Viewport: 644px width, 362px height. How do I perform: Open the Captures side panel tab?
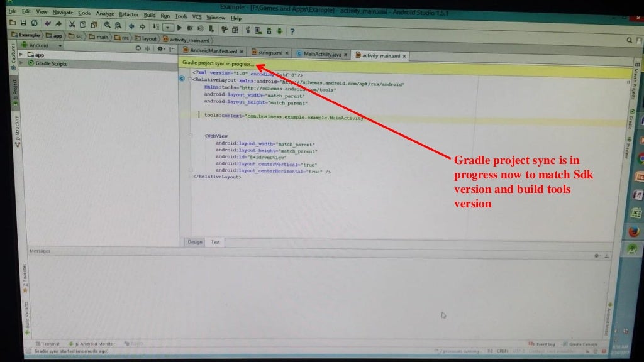(x=13, y=56)
